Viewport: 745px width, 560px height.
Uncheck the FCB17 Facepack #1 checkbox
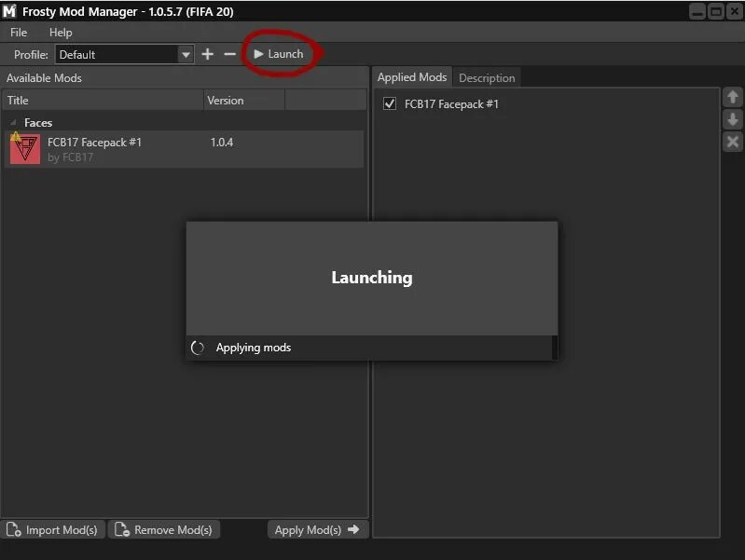click(x=390, y=103)
